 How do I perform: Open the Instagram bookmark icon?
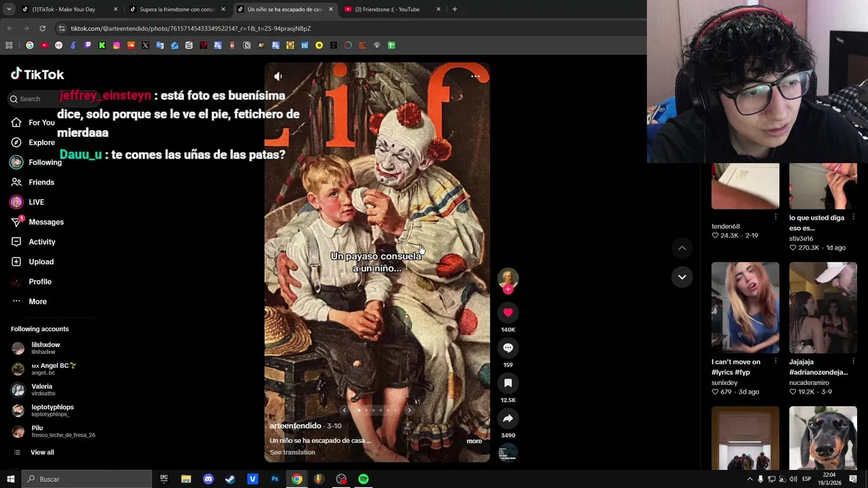pyautogui.click(x=117, y=45)
